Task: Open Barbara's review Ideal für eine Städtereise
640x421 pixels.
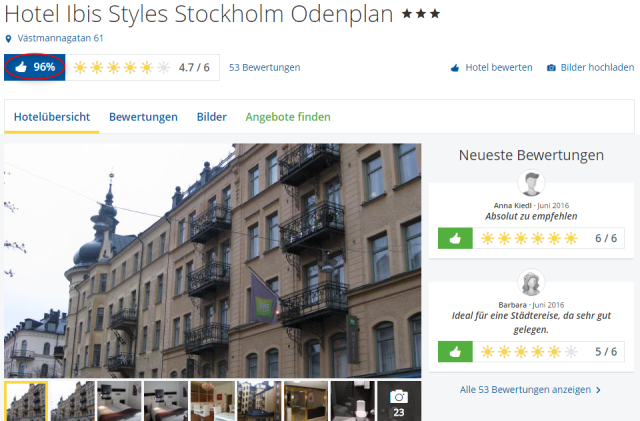Action: point(531,322)
